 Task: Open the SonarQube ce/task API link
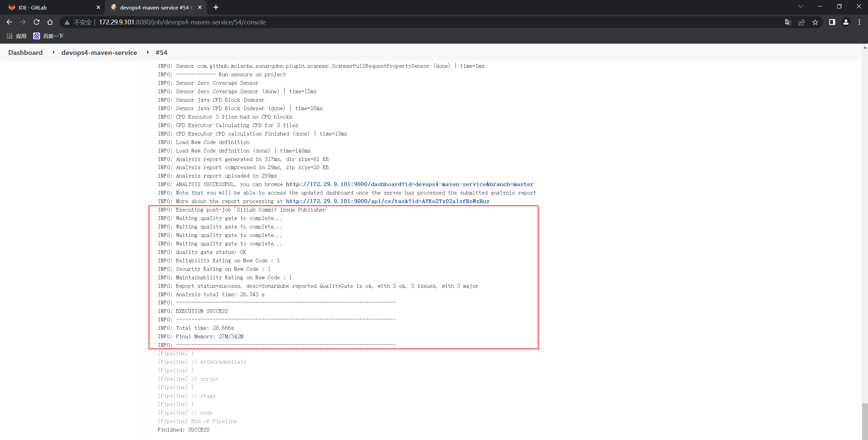pyautogui.click(x=388, y=201)
